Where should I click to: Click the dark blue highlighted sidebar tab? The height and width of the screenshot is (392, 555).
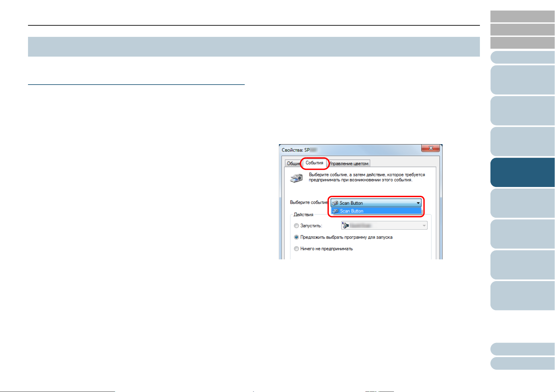click(522, 172)
